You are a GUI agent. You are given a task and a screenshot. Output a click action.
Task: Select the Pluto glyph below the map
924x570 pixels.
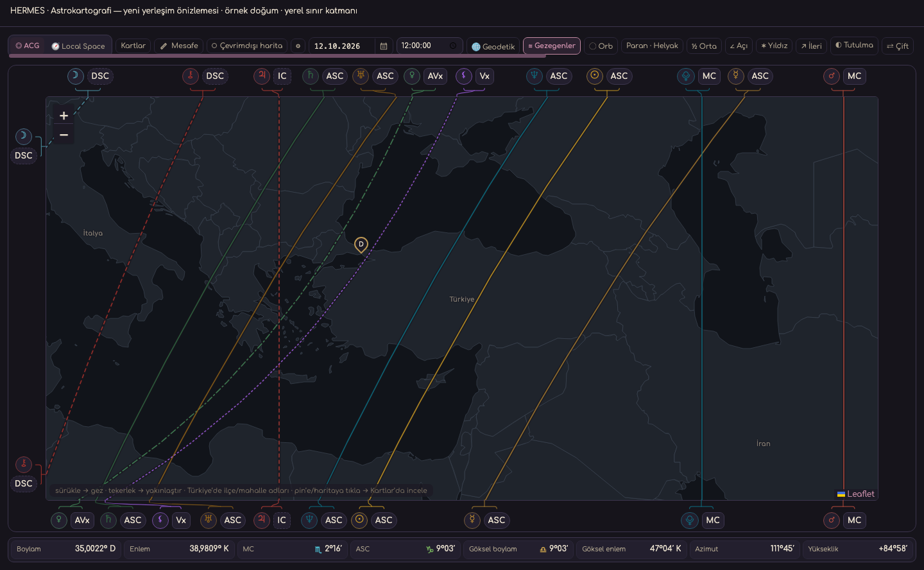coord(690,520)
